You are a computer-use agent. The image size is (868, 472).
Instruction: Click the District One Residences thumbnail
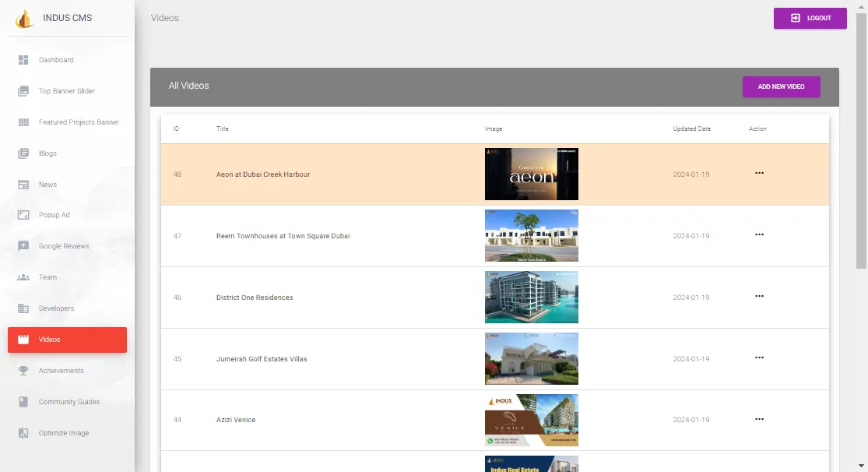[x=532, y=297]
